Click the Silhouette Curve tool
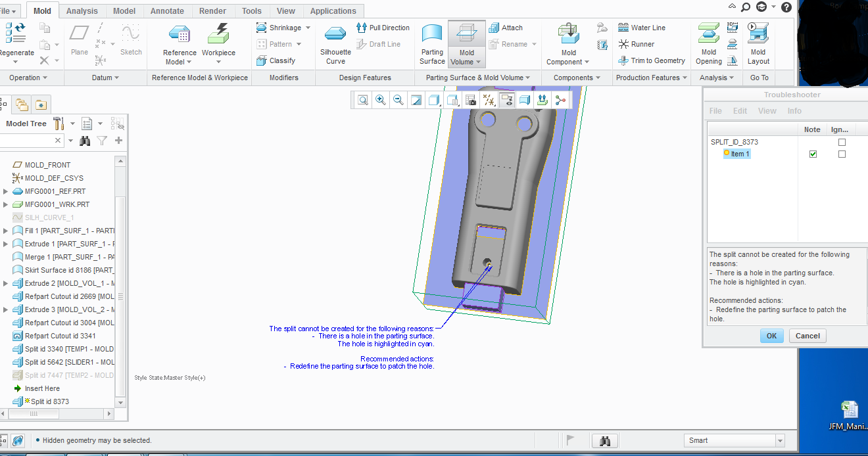 pyautogui.click(x=335, y=45)
